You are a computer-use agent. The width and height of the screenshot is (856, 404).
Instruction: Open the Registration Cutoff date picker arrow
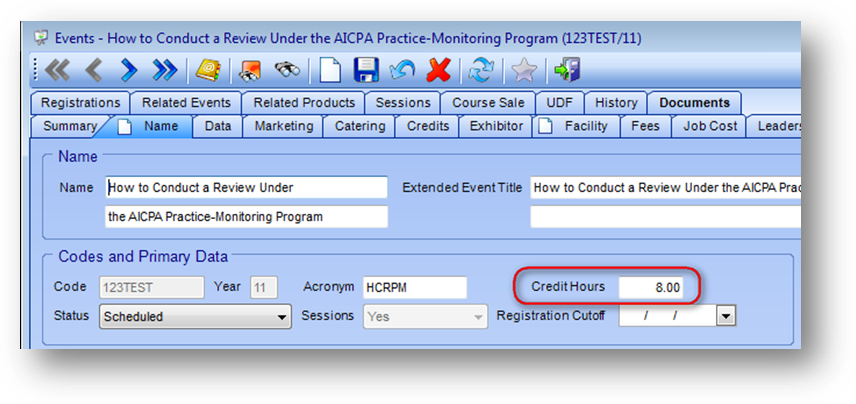[x=726, y=316]
